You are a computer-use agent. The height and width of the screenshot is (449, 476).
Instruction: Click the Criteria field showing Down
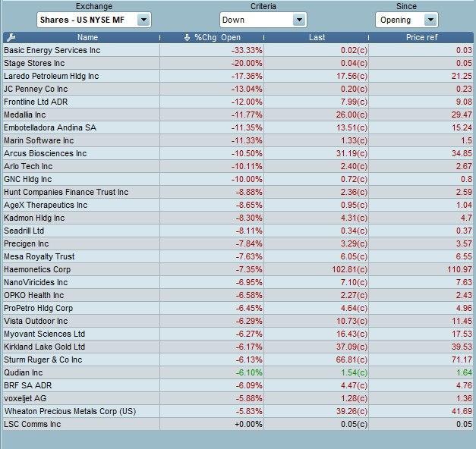coord(263,20)
